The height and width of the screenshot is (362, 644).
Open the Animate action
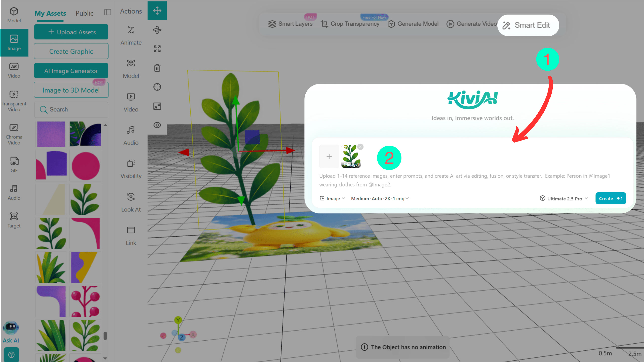(x=131, y=35)
